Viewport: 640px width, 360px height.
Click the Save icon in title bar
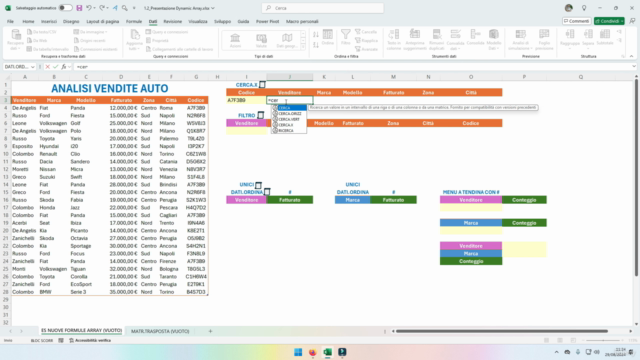[x=79, y=8]
